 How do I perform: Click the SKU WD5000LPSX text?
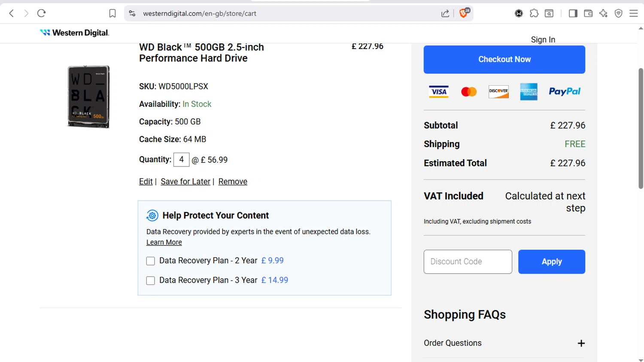173,86
